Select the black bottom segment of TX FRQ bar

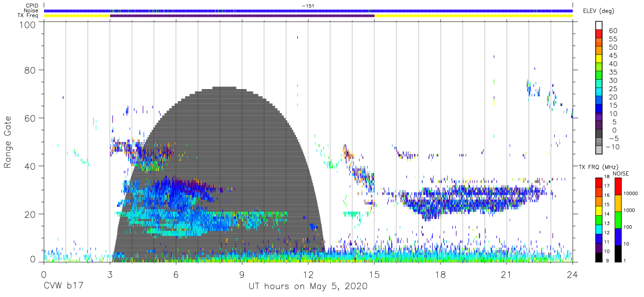coord(598,257)
